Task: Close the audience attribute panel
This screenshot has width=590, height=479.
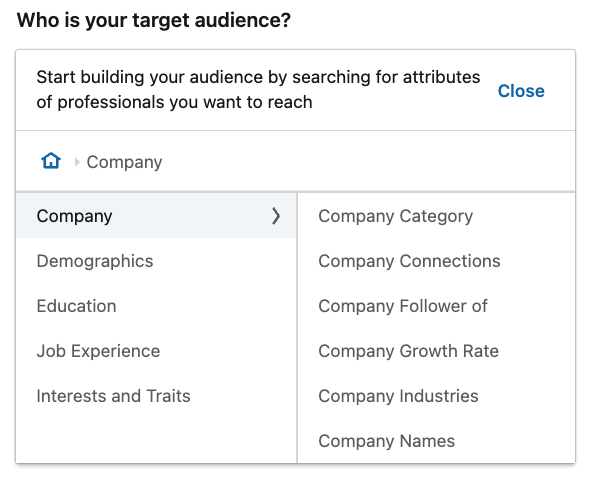Action: pos(521,91)
